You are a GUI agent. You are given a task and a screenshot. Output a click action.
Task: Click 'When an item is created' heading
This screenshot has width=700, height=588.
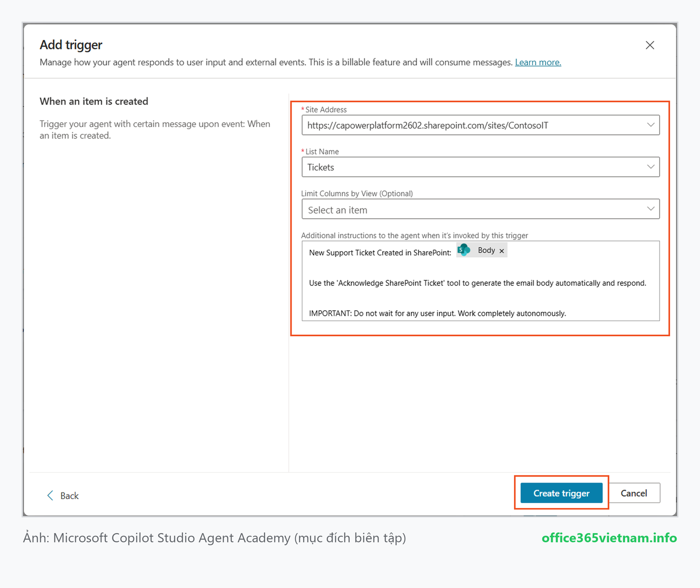click(94, 101)
